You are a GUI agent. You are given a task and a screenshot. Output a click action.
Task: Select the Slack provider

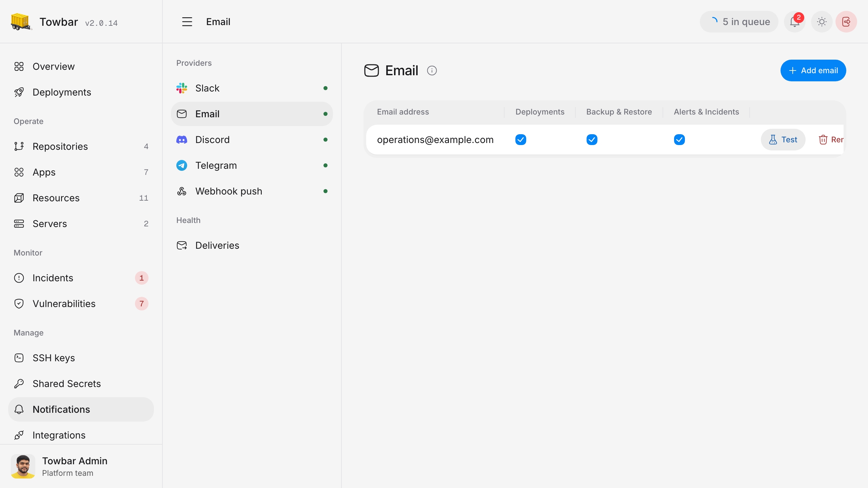click(x=252, y=88)
